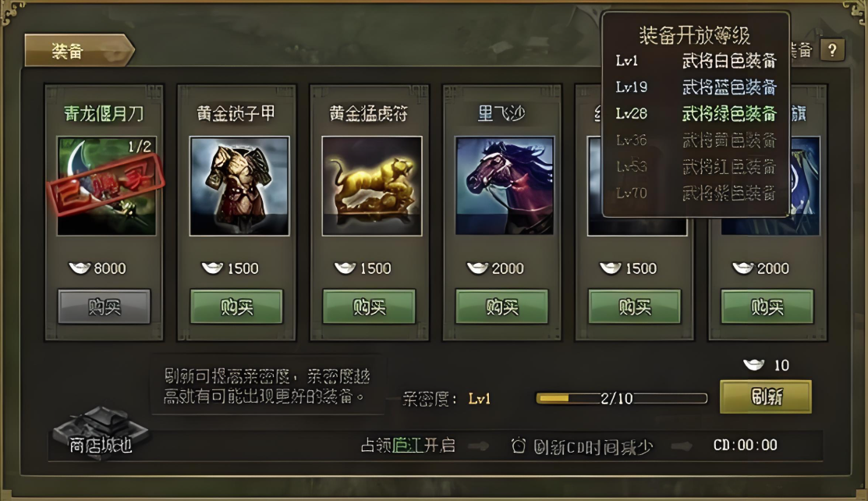Select the 黄金锁子甲 armor item image
The image size is (868, 501).
[x=239, y=187]
